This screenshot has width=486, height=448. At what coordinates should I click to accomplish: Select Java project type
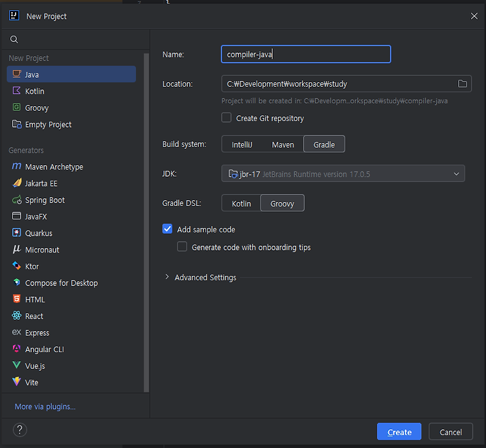coord(71,74)
